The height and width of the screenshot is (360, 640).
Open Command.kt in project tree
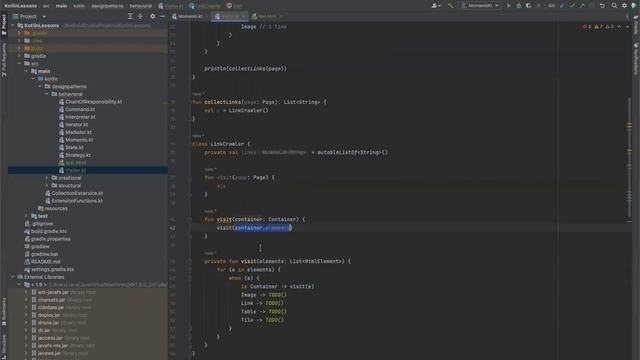(80, 109)
